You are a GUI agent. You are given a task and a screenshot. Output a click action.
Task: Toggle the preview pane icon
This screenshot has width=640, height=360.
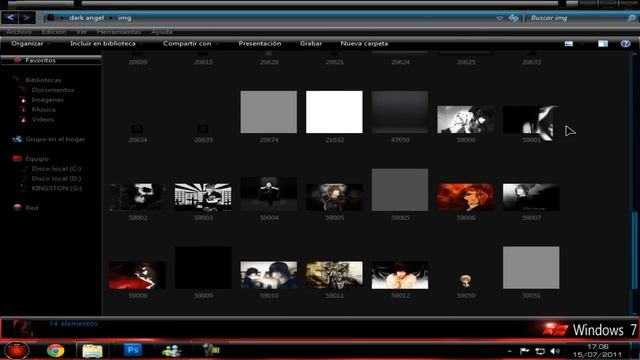coord(603,43)
